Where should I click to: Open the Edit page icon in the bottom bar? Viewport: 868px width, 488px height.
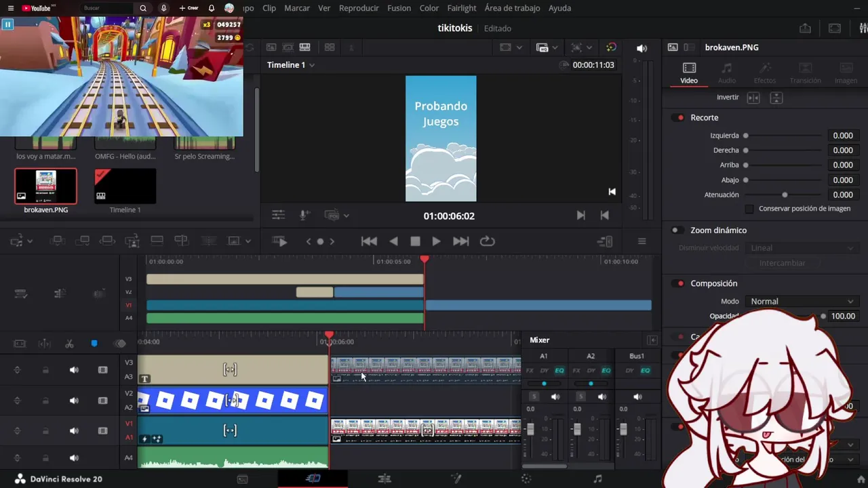tap(384, 479)
